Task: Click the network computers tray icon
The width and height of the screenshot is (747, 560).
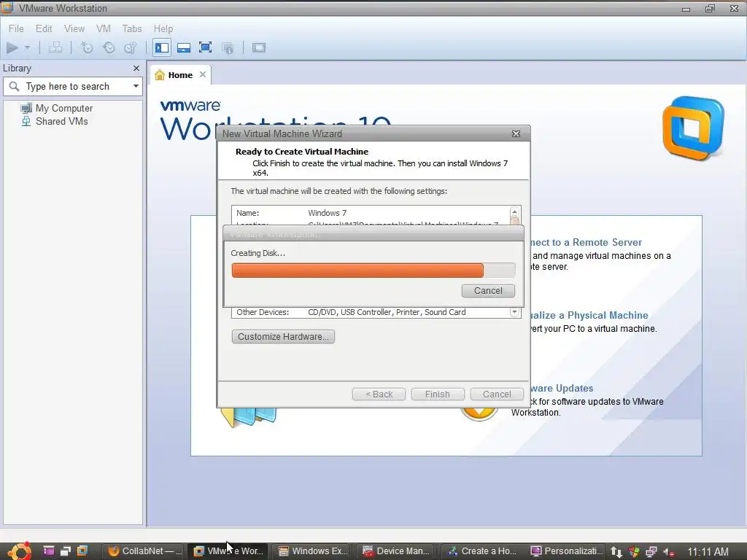Action: pos(651,552)
